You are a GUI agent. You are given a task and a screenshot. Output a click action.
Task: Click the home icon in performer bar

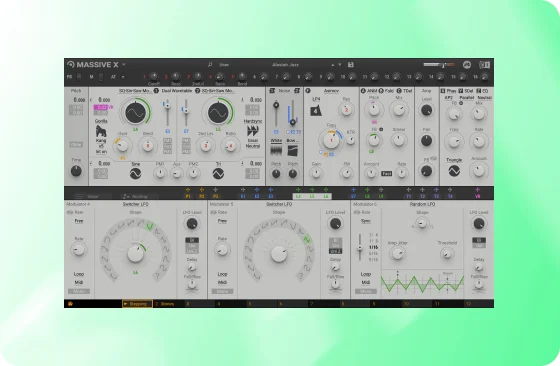tap(70, 304)
